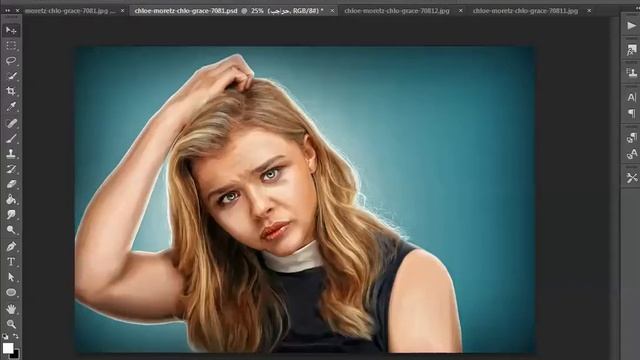Select the Eyedropper tool
Viewport: 640px width, 360px height.
coord(11,106)
